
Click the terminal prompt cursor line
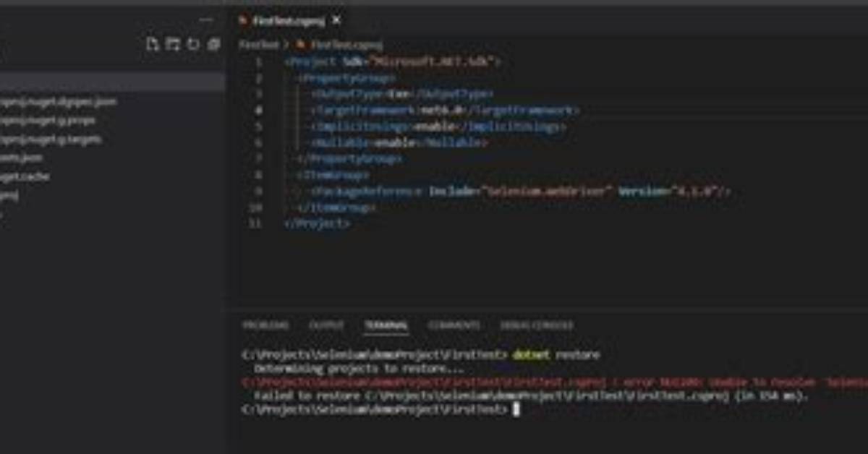[x=380, y=410]
